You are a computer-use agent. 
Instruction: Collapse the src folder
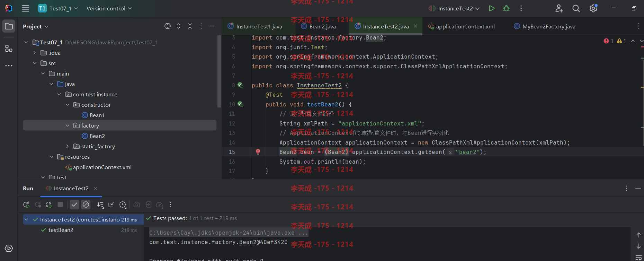click(35, 63)
